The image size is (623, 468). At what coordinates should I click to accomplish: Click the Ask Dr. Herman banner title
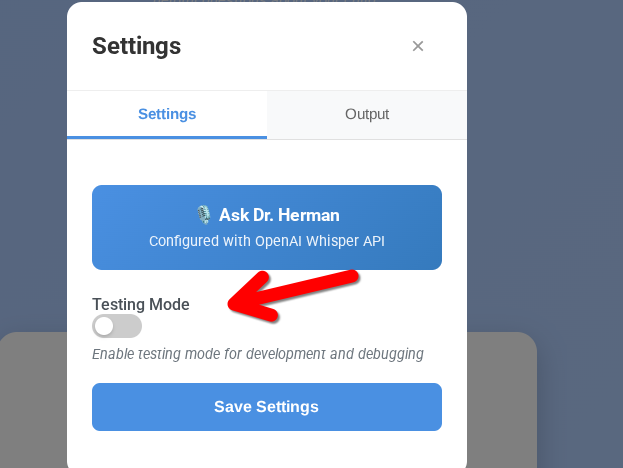279,215
